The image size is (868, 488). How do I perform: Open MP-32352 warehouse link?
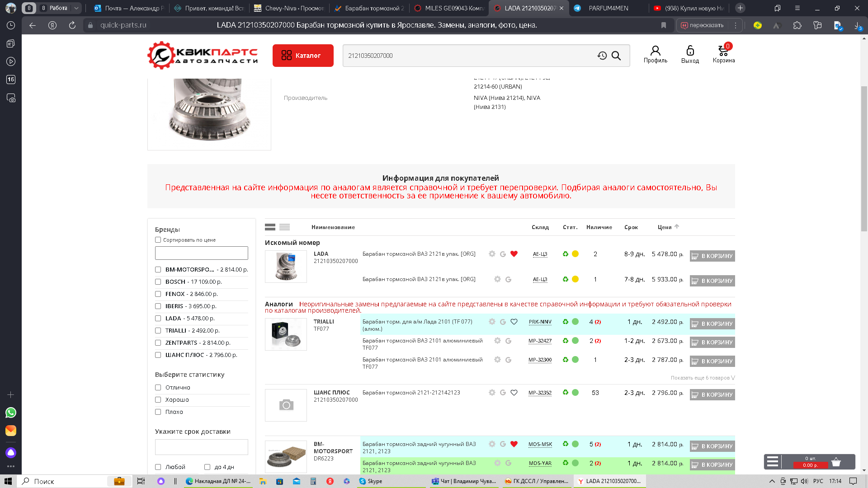[x=540, y=393]
